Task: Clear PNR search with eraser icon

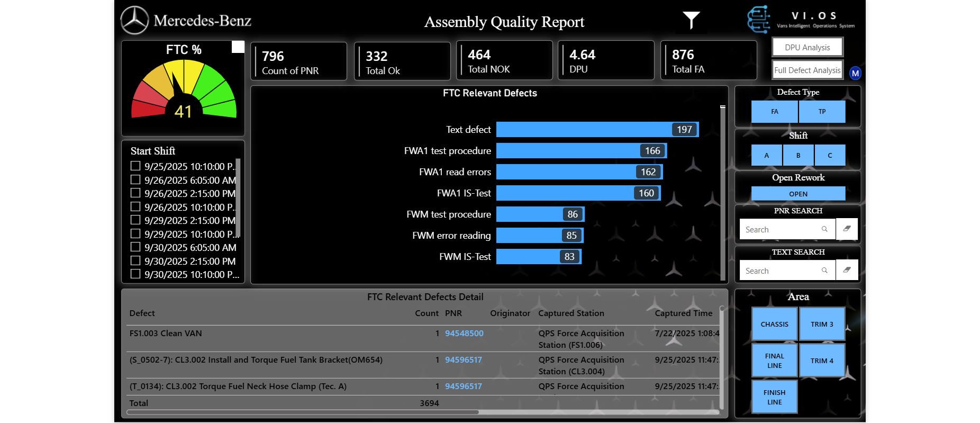Action: pos(847,229)
